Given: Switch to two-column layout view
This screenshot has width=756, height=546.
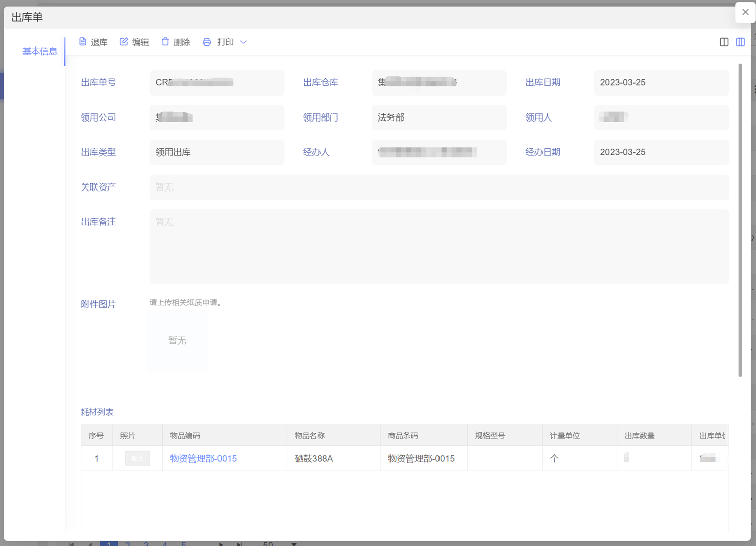Looking at the screenshot, I should (724, 42).
